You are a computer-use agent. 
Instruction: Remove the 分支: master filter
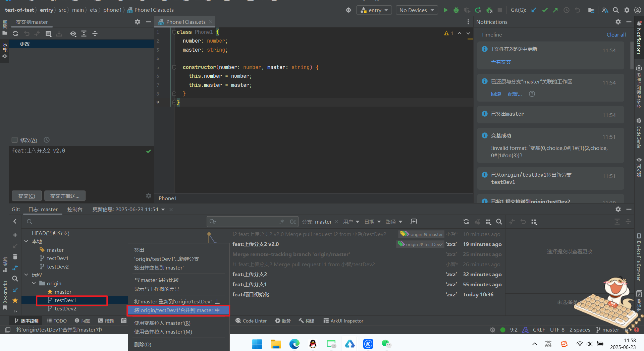[336, 222]
